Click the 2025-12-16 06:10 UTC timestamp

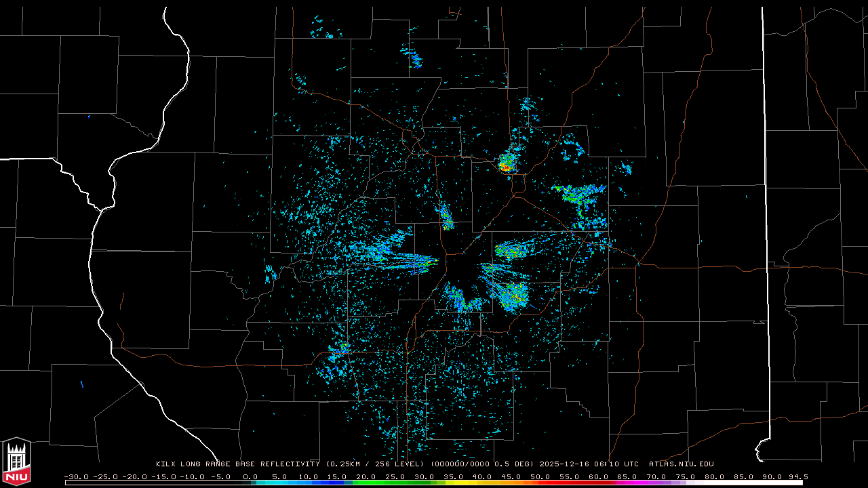(x=589, y=464)
